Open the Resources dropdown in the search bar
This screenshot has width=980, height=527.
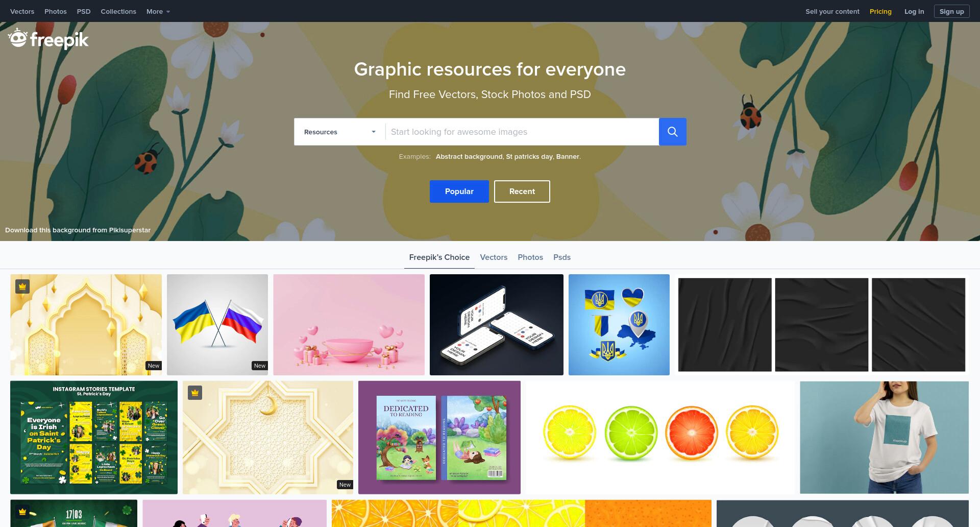click(339, 132)
